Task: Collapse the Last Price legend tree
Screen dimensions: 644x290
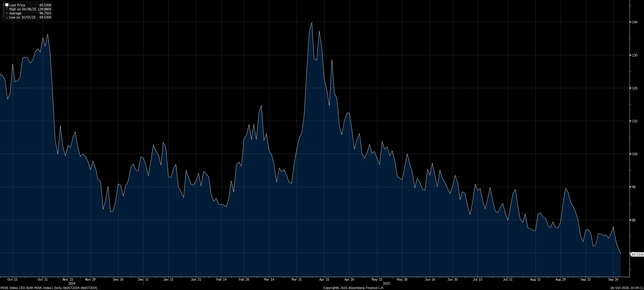Action: 4,5
